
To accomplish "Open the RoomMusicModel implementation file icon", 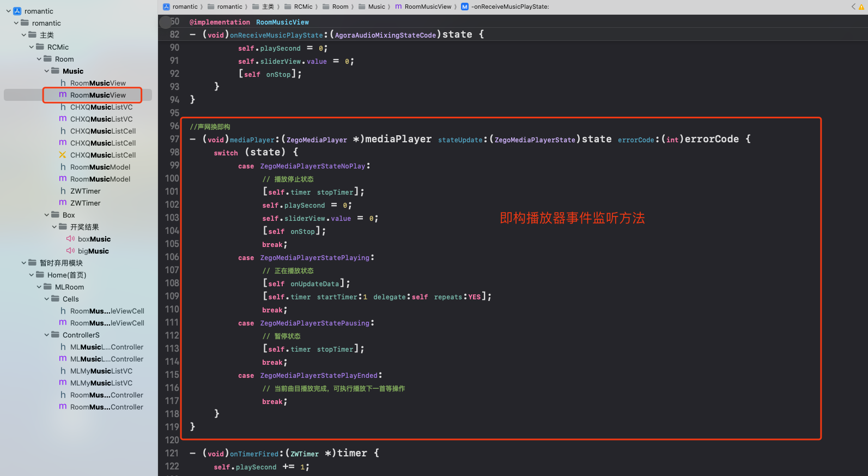I will click(63, 179).
